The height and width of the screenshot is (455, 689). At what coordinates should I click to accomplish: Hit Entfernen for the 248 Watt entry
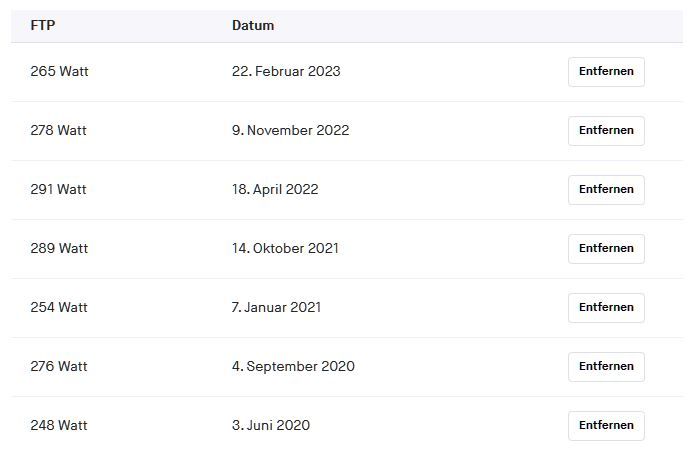606,426
